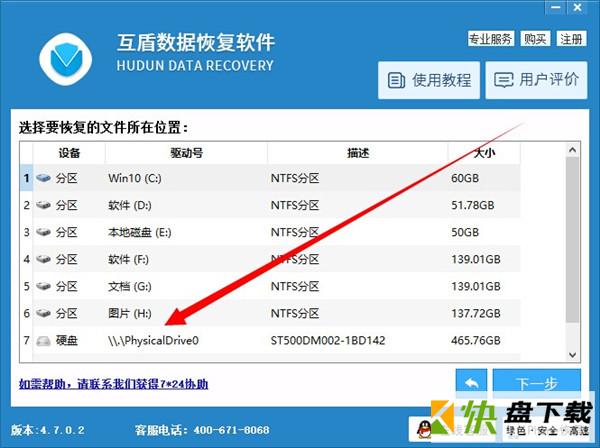Click NTFS分区 in the Win10 (C:) row

click(295, 178)
